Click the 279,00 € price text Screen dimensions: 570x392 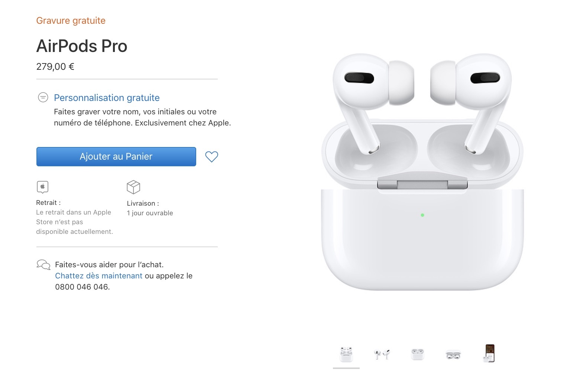[55, 67]
